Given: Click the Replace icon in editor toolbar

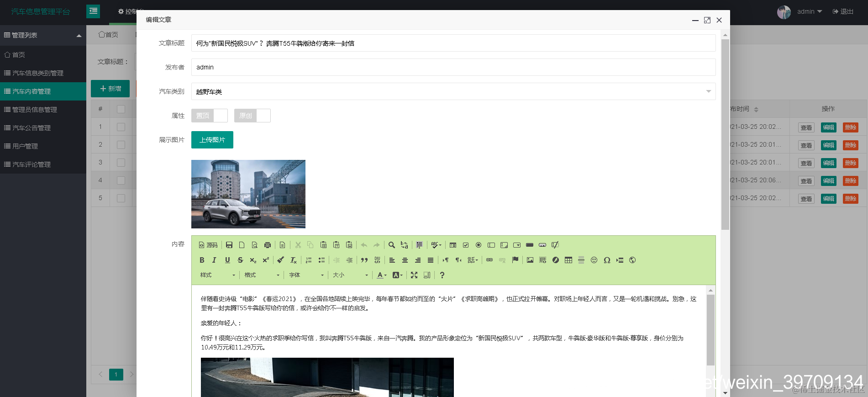Looking at the screenshot, I should pyautogui.click(x=405, y=245).
